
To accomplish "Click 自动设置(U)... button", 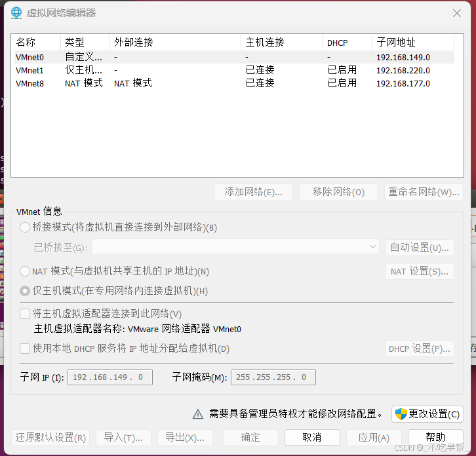I will coord(420,248).
